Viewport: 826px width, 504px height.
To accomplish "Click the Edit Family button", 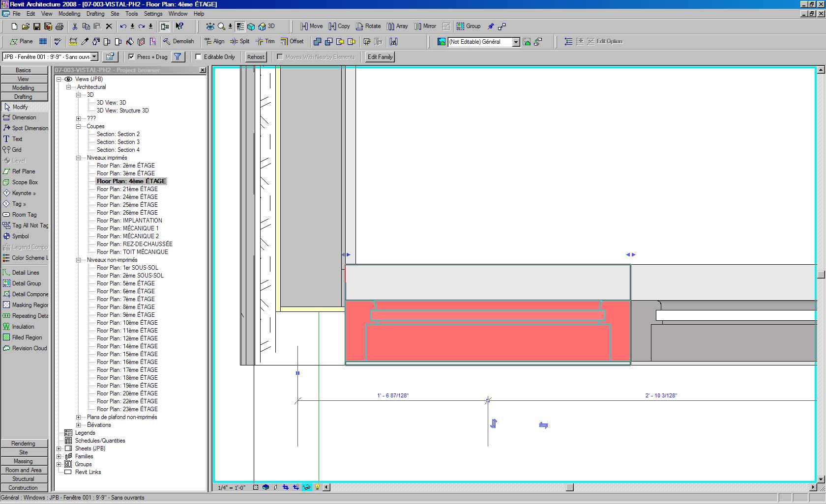I will click(380, 57).
